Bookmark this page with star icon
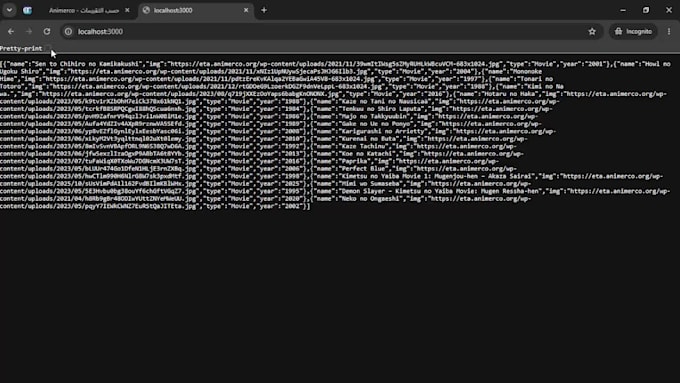Screen dimensions: 680x383 (x=592, y=31)
